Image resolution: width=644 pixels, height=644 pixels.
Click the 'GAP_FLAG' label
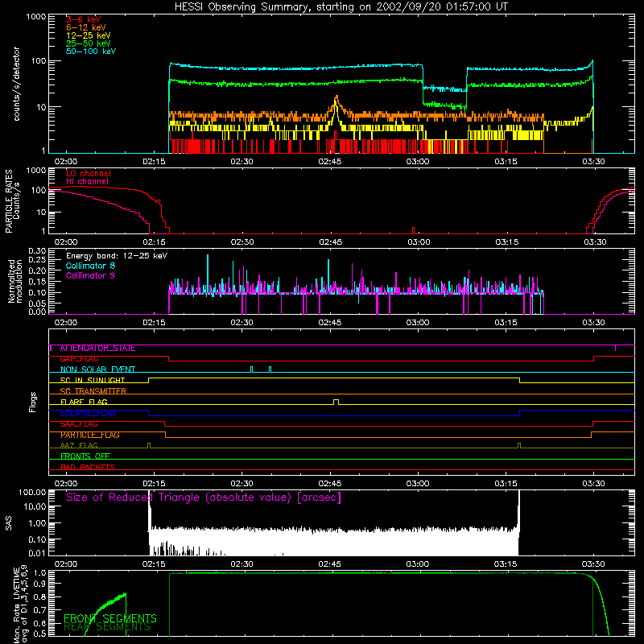click(x=79, y=359)
